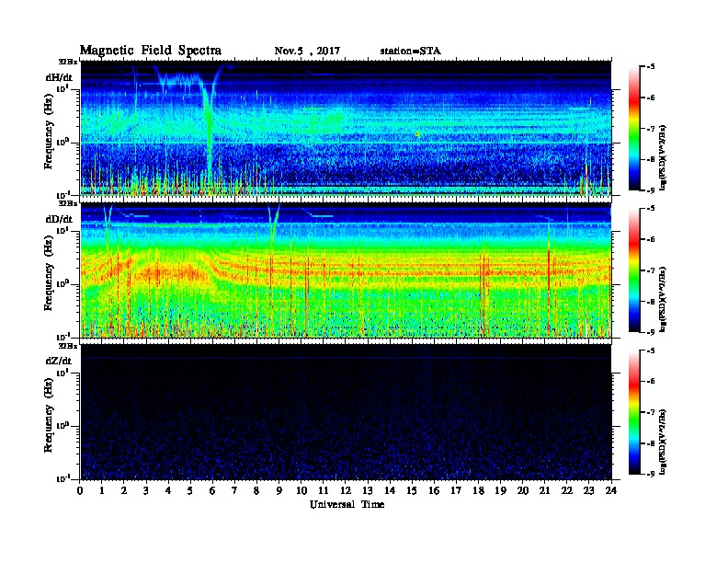Screen dimensions: 728x563
Task: Click the hour 15 tick label
Action: tap(412, 491)
